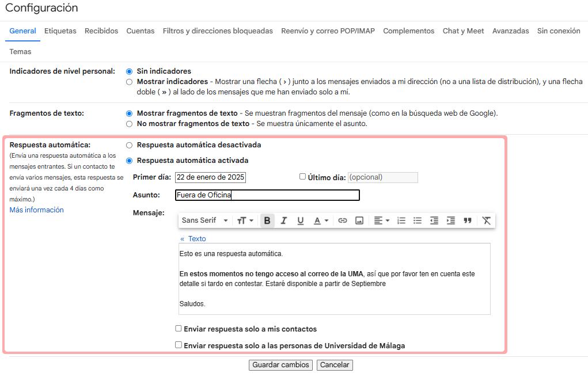Open the Chat y Meet tab
The height and width of the screenshot is (377, 588).
coord(464,31)
